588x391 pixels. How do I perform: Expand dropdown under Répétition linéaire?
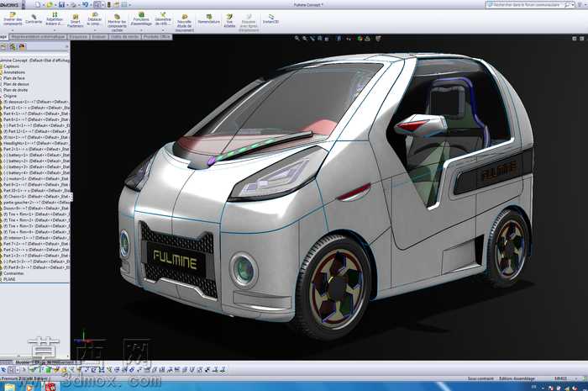click(55, 30)
